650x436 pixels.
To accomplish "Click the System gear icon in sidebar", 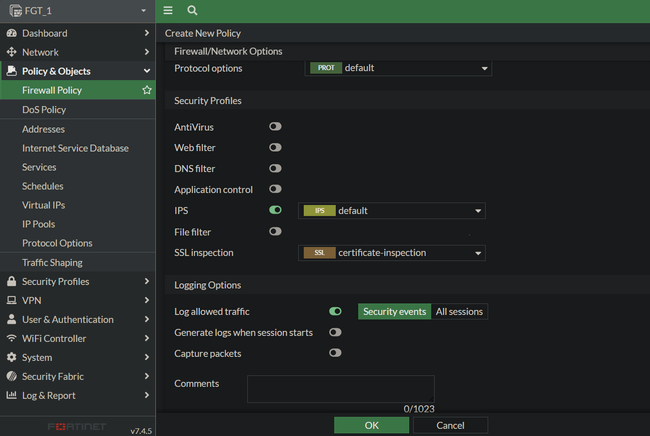I will [12, 357].
